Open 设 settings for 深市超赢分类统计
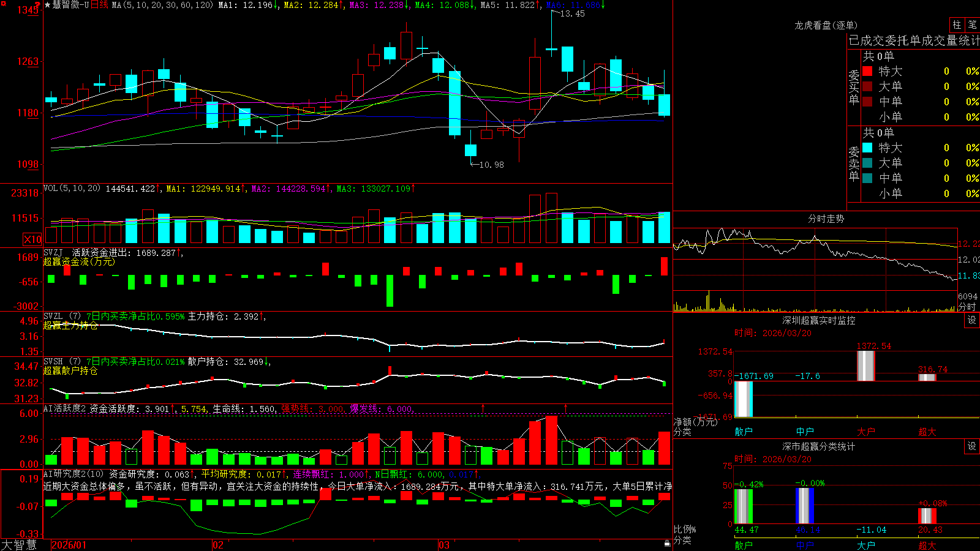Image resolution: width=980 pixels, height=551 pixels. tap(972, 446)
